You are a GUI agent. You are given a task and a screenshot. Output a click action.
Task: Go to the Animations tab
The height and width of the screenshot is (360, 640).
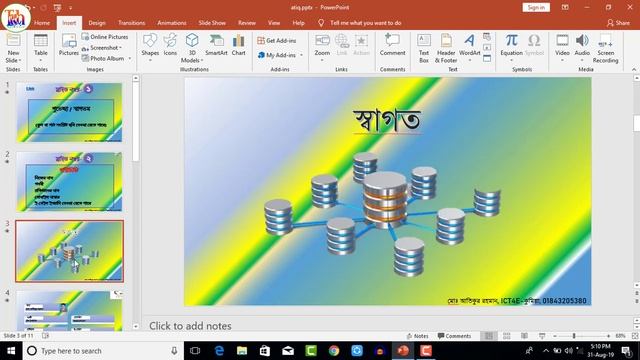(x=172, y=23)
